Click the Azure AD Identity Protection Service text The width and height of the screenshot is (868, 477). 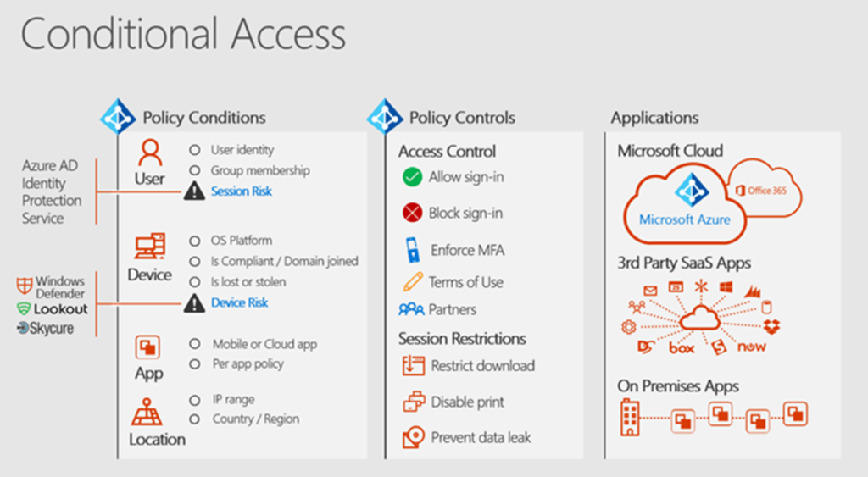click(52, 191)
